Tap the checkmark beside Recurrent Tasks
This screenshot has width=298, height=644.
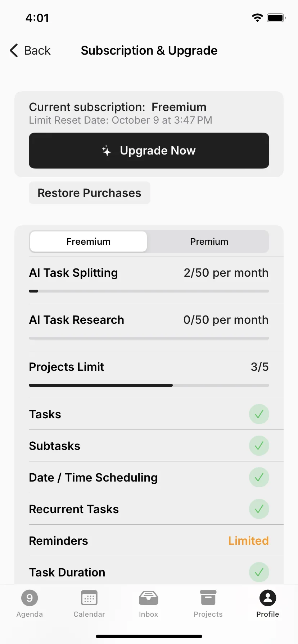click(x=259, y=509)
